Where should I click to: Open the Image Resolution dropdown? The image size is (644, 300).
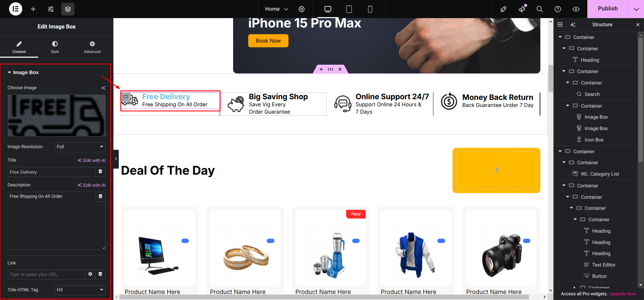pyautogui.click(x=80, y=147)
